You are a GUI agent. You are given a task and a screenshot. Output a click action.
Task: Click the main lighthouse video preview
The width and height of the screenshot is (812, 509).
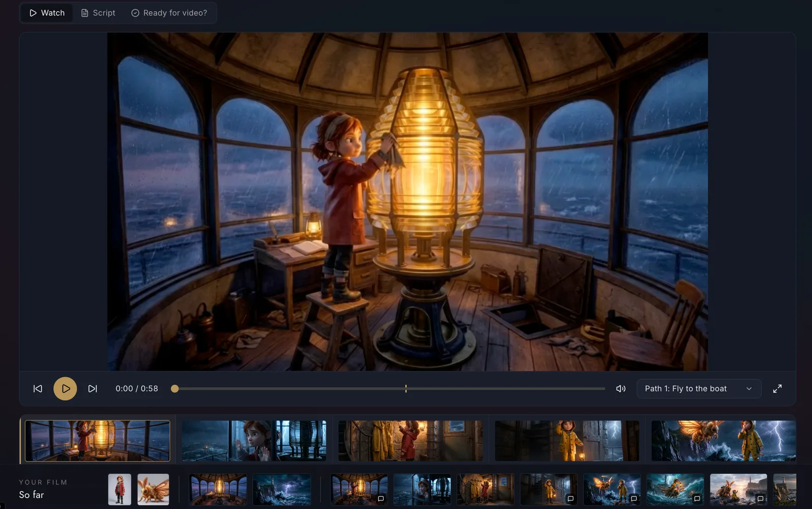[x=408, y=202]
